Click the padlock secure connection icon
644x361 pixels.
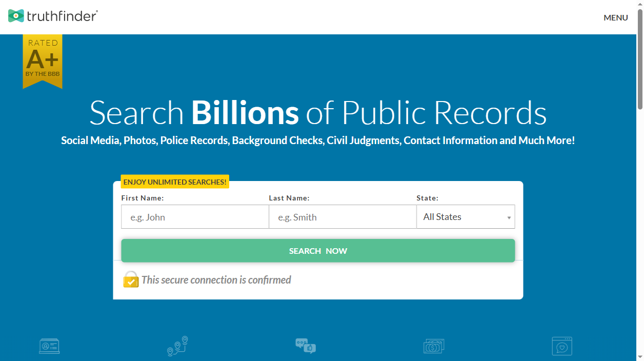click(131, 279)
